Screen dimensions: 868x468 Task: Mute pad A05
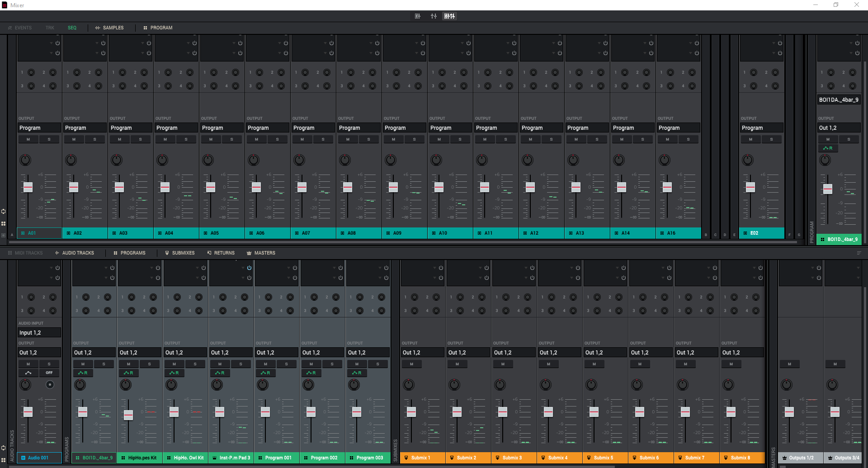click(x=211, y=139)
